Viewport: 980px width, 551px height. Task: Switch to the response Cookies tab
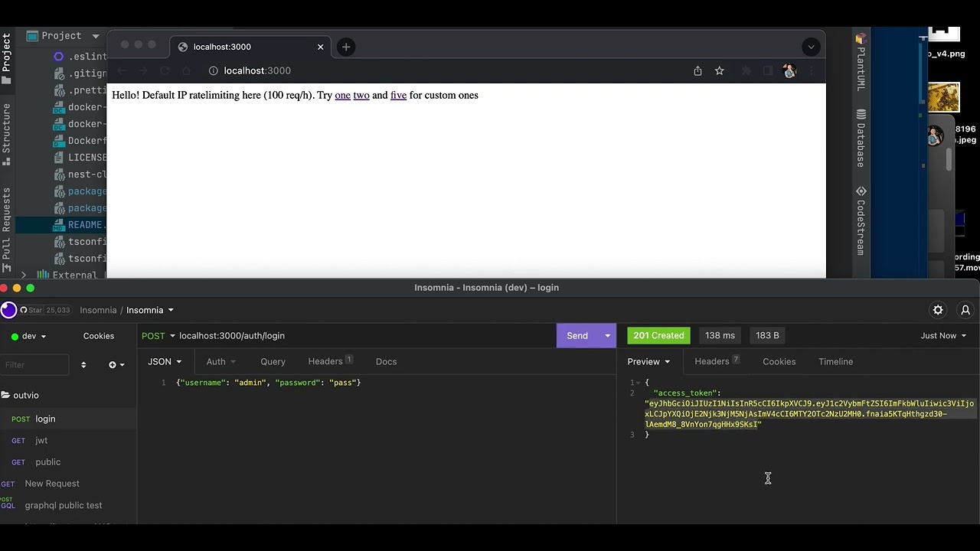point(779,361)
